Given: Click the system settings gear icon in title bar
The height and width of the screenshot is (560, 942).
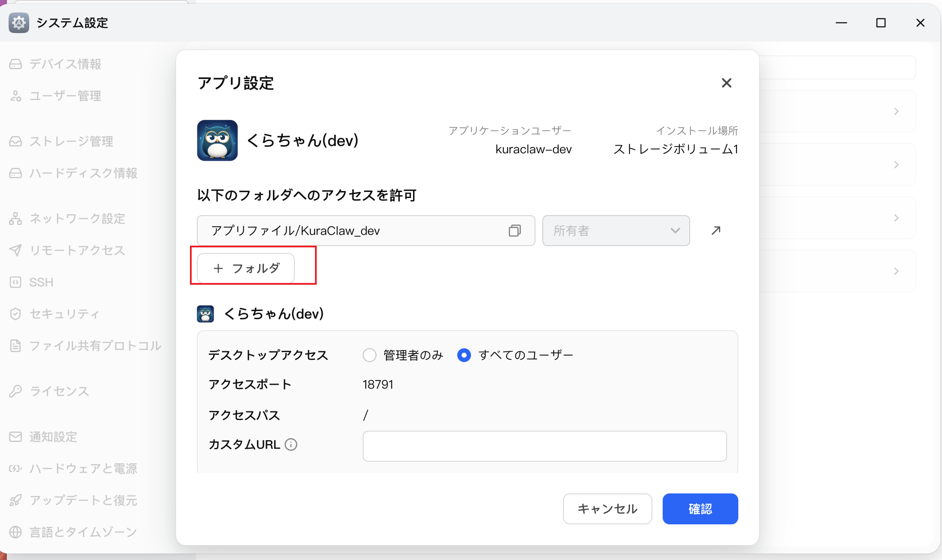Looking at the screenshot, I should 19,23.
